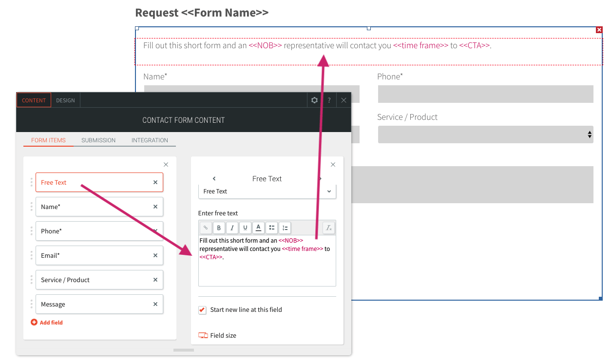This screenshot has width=611, height=364.
Task: Click the Phone* input on the form
Action: (x=485, y=94)
